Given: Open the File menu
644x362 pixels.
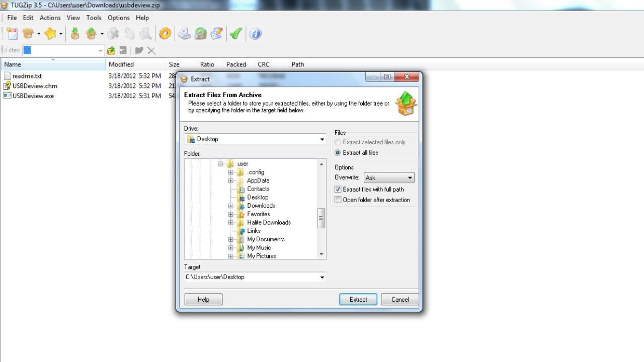Looking at the screenshot, I should coord(12,18).
